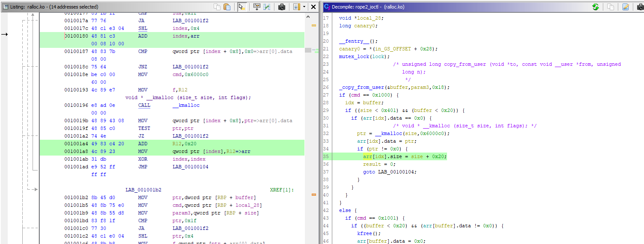Click the Copy icon in Decompile toolbar
Image resolution: width=644 pixels, height=244 pixels.
[611, 7]
